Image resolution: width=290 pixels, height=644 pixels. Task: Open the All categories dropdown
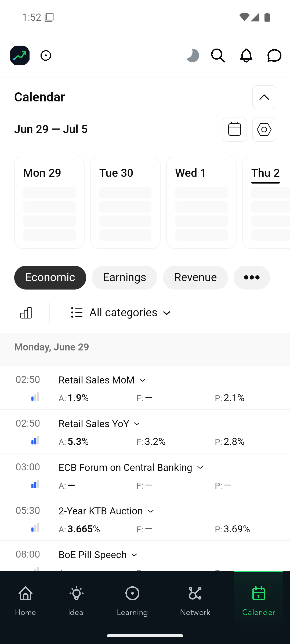tap(121, 313)
